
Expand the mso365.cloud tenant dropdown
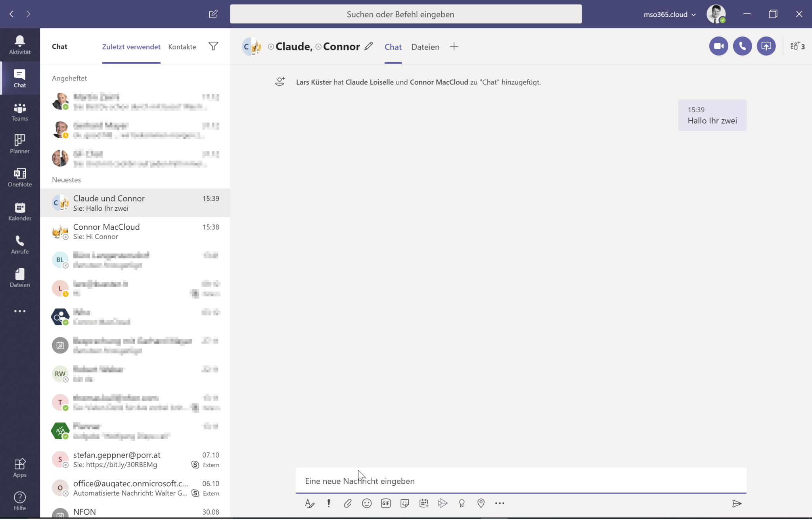tap(670, 14)
